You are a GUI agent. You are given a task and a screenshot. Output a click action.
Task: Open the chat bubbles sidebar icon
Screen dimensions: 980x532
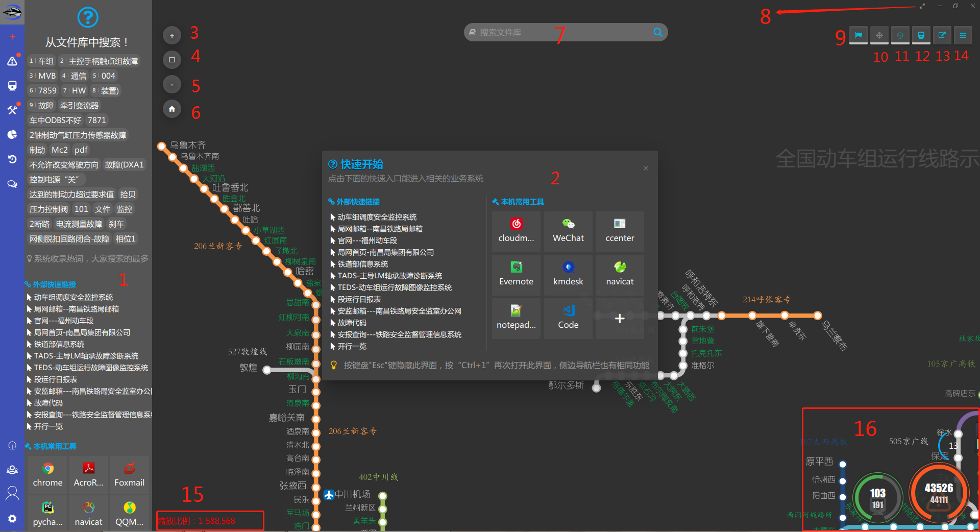12,184
